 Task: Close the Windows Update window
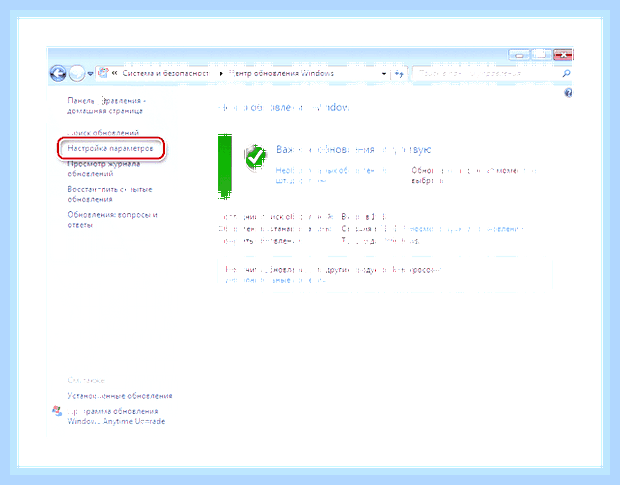coord(563,55)
